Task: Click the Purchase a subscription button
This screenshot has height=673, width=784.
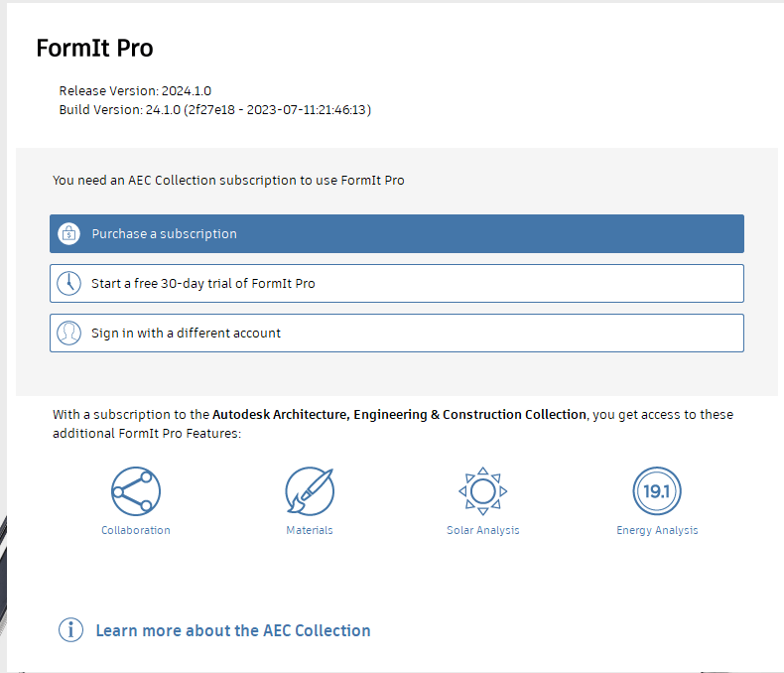Action: (397, 233)
